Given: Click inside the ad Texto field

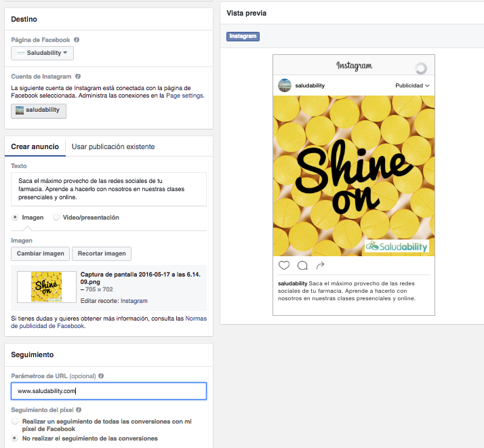Looking at the screenshot, I should pos(108,189).
